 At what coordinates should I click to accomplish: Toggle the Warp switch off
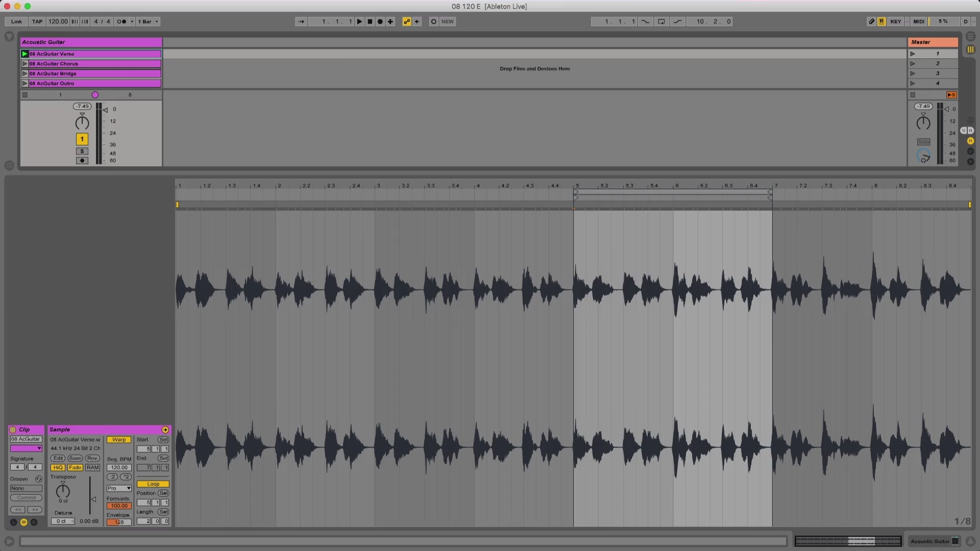(x=119, y=440)
